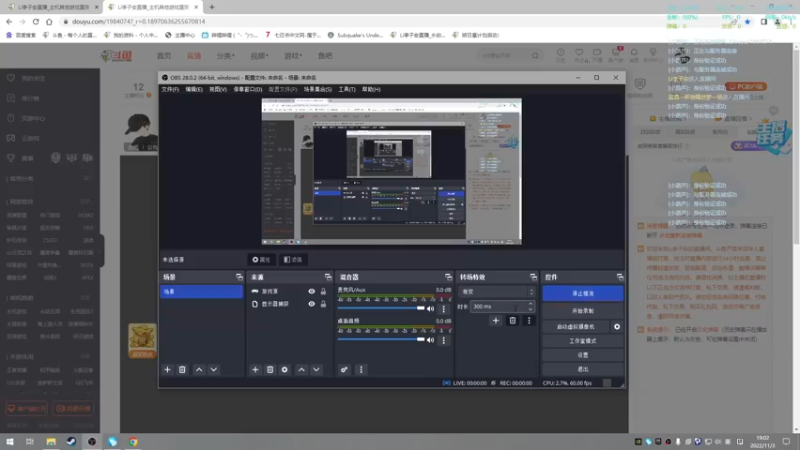
Task: Click the Douyu search box
Action: 506,56
